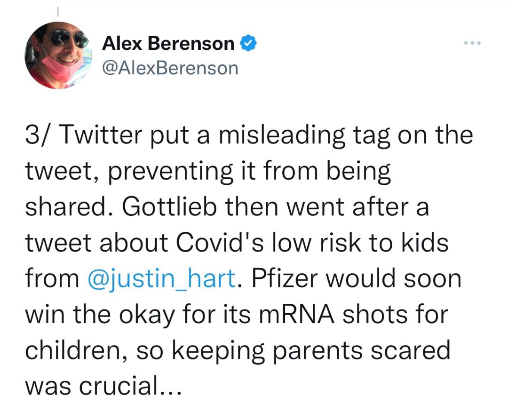Screen dimensions: 508x420
Task: Click the blue verified badge
Action: (x=248, y=44)
